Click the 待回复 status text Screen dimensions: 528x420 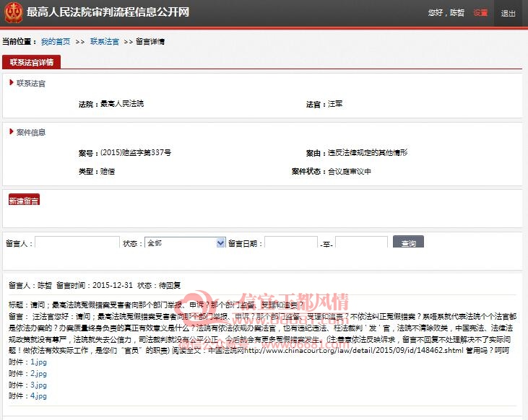coord(170,285)
